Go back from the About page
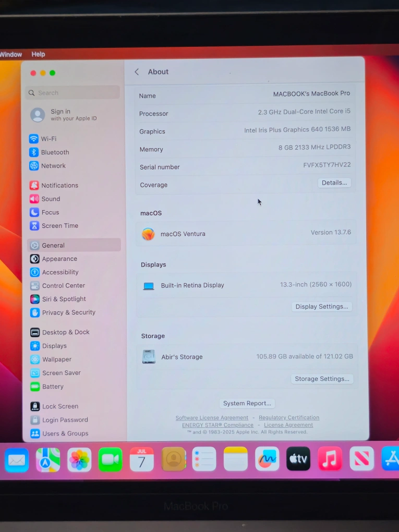The image size is (399, 532). point(137,72)
